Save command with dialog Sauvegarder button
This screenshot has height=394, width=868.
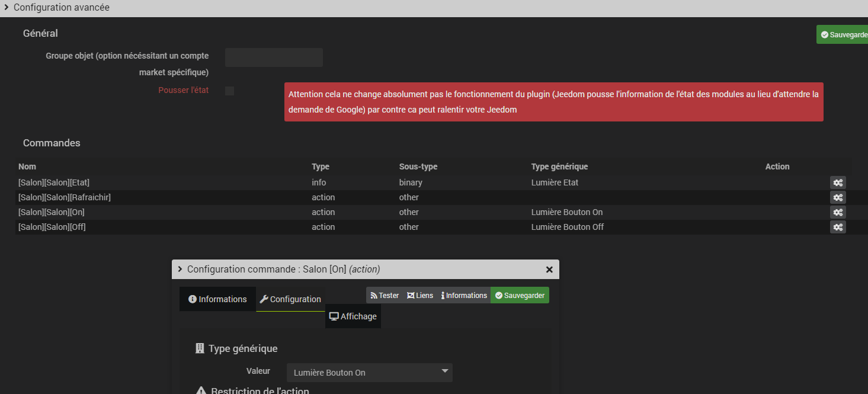tap(520, 295)
